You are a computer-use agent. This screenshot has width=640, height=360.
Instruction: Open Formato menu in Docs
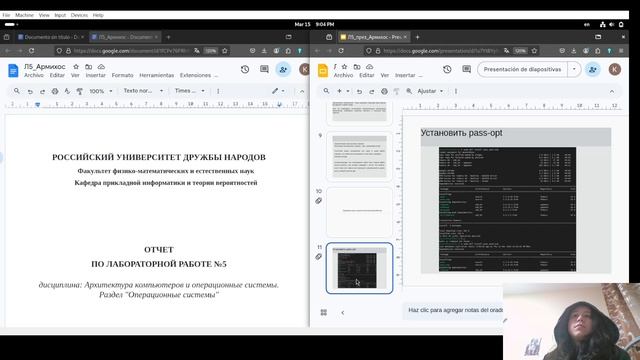coord(122,76)
